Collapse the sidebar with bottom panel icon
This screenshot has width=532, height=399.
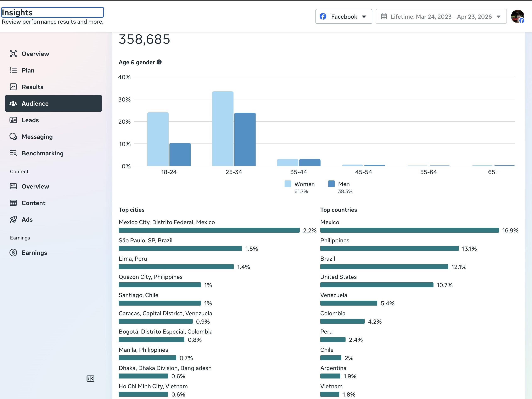coord(90,379)
